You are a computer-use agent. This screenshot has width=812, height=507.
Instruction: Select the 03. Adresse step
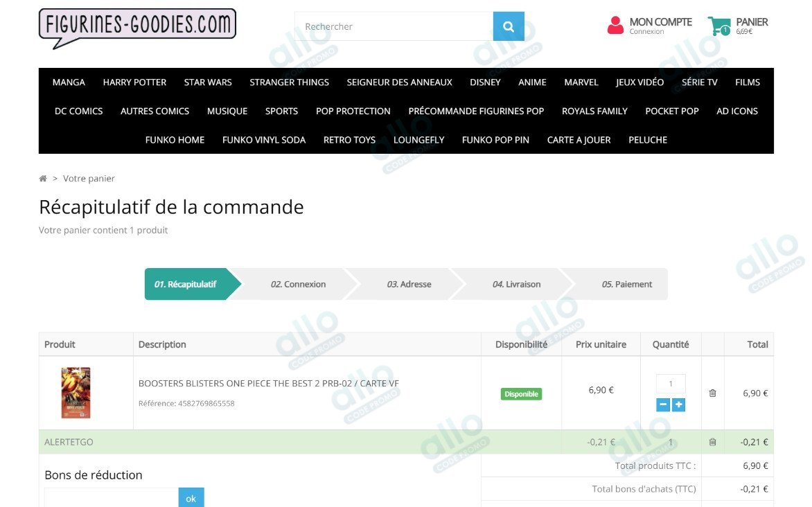click(409, 284)
